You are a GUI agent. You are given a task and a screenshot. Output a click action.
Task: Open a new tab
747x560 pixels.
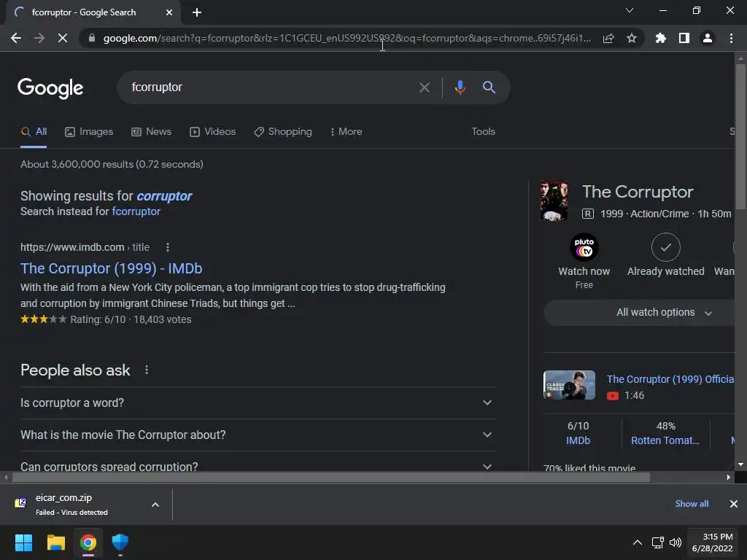tap(197, 12)
